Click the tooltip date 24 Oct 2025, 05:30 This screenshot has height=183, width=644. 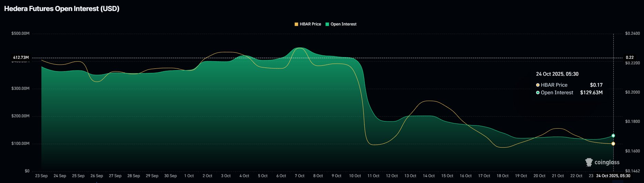(557, 74)
